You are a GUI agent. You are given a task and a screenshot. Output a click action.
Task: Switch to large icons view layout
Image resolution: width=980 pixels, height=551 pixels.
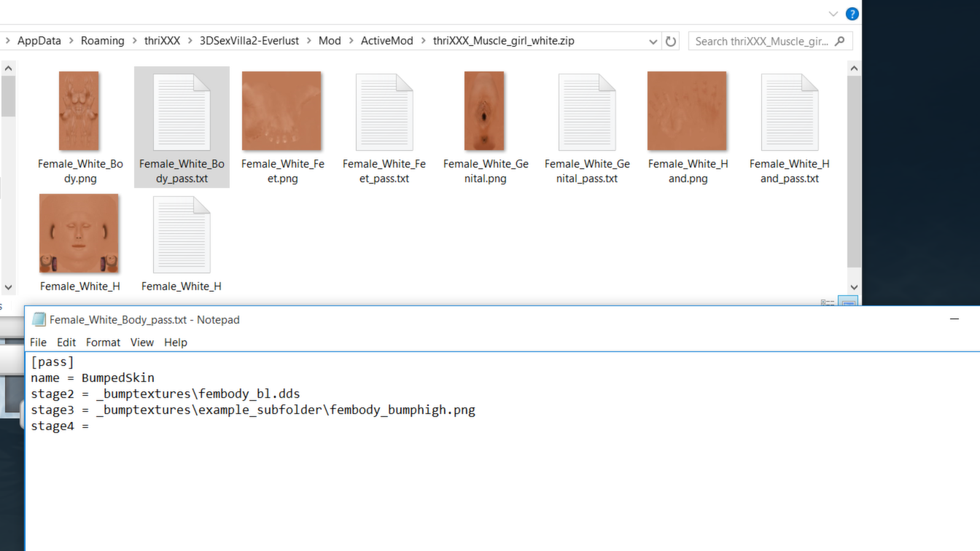pos(848,302)
